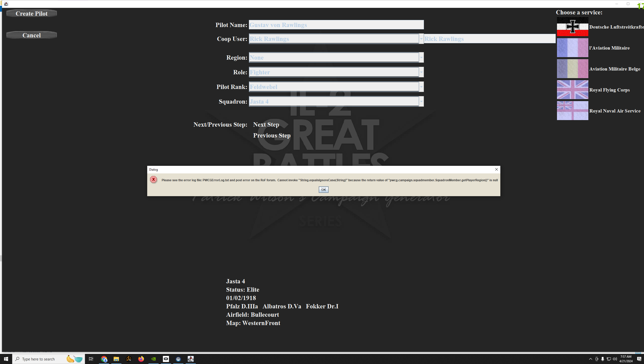Viewport: 644px width, 364px height.
Task: Click the Previous Step link
Action: click(x=272, y=135)
